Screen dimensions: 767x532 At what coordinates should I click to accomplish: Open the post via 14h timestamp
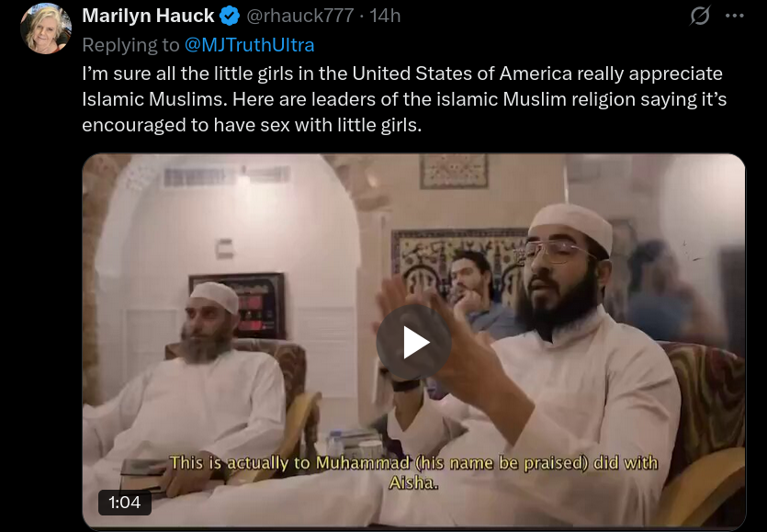coord(386,16)
